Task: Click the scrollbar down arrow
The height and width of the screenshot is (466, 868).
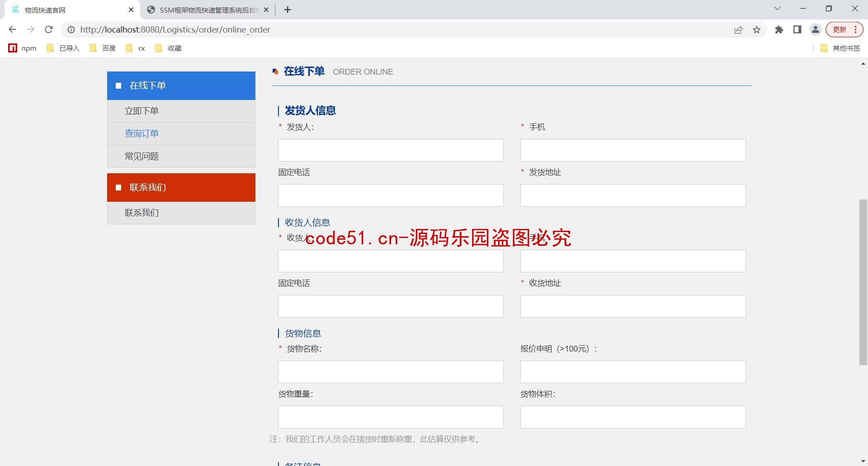Action: click(x=863, y=461)
